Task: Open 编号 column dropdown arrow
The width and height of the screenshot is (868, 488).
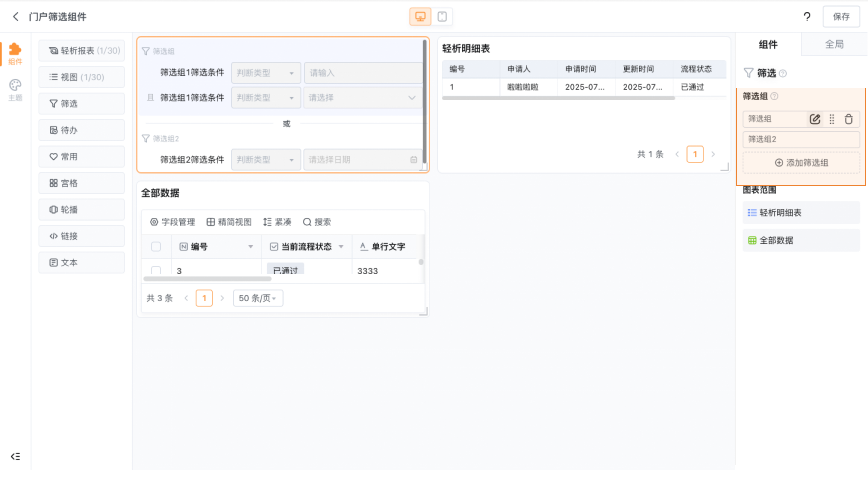Action: pos(251,246)
